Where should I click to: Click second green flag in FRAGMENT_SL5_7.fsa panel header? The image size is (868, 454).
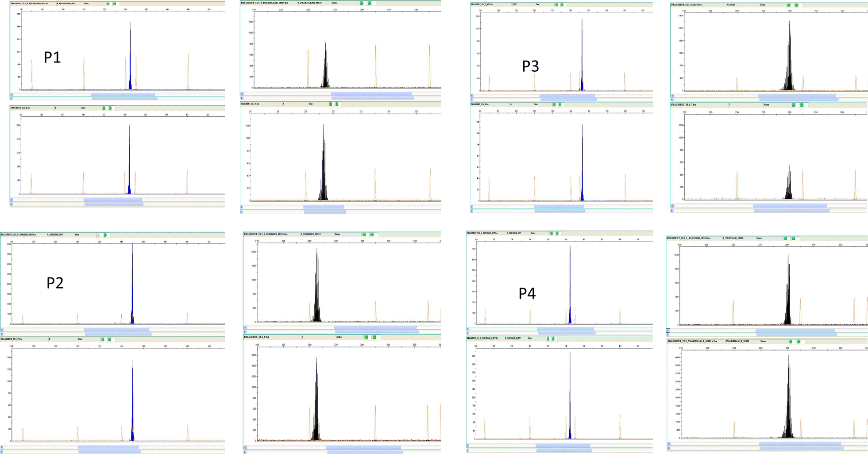click(802, 105)
